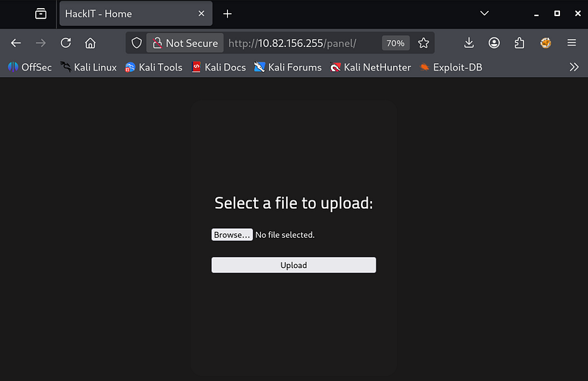
Task: Click the back navigation arrow
Action: click(x=16, y=43)
